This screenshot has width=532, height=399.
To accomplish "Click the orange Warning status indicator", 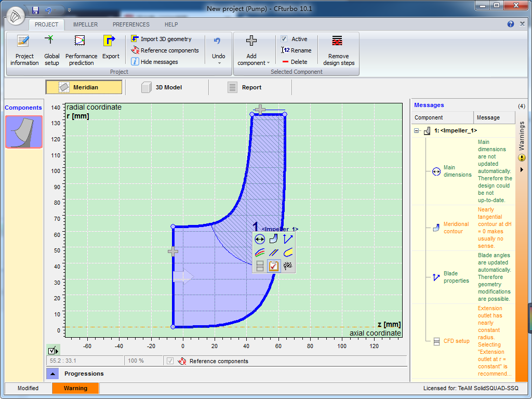I will (75, 388).
